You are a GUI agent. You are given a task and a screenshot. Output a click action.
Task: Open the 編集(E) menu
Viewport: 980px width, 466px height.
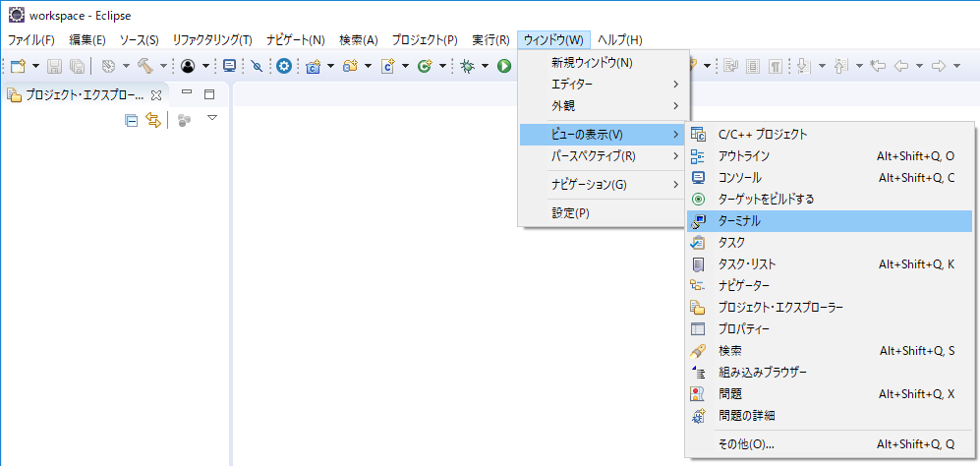(x=87, y=40)
